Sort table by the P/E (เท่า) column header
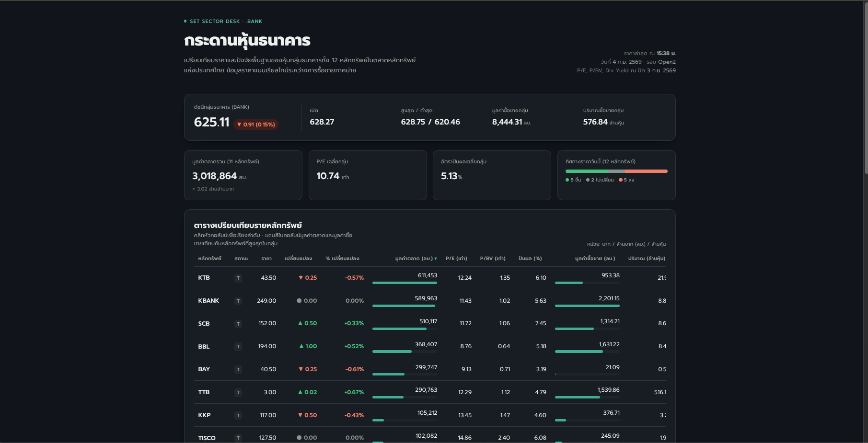 (456, 259)
